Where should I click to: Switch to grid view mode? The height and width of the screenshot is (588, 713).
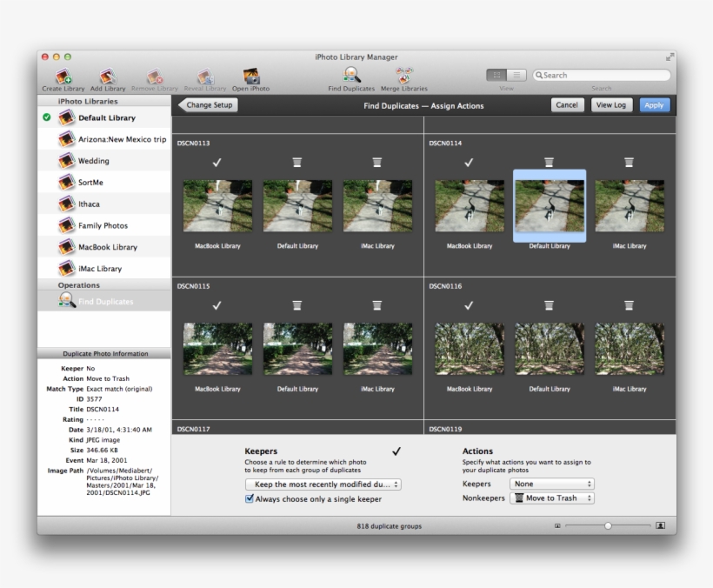coord(496,75)
